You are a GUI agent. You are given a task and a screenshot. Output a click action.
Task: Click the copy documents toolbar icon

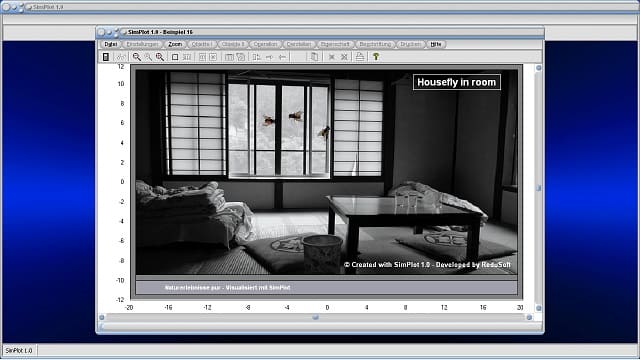(x=314, y=57)
